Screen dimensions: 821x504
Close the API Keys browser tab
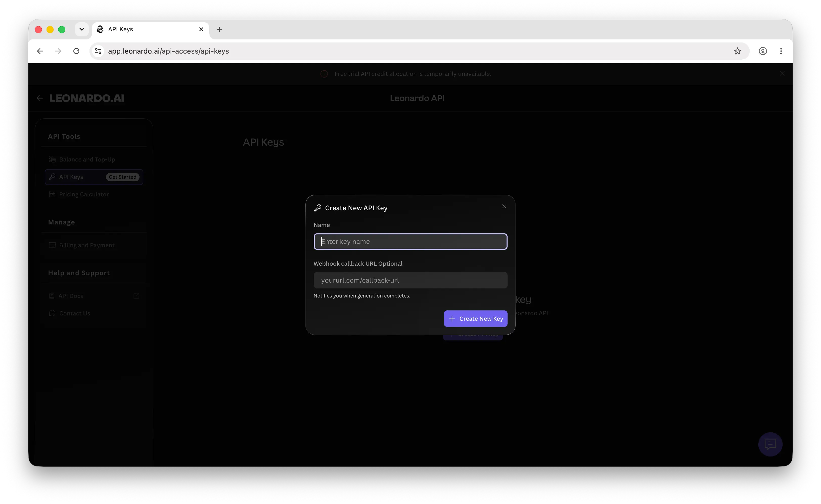point(201,29)
